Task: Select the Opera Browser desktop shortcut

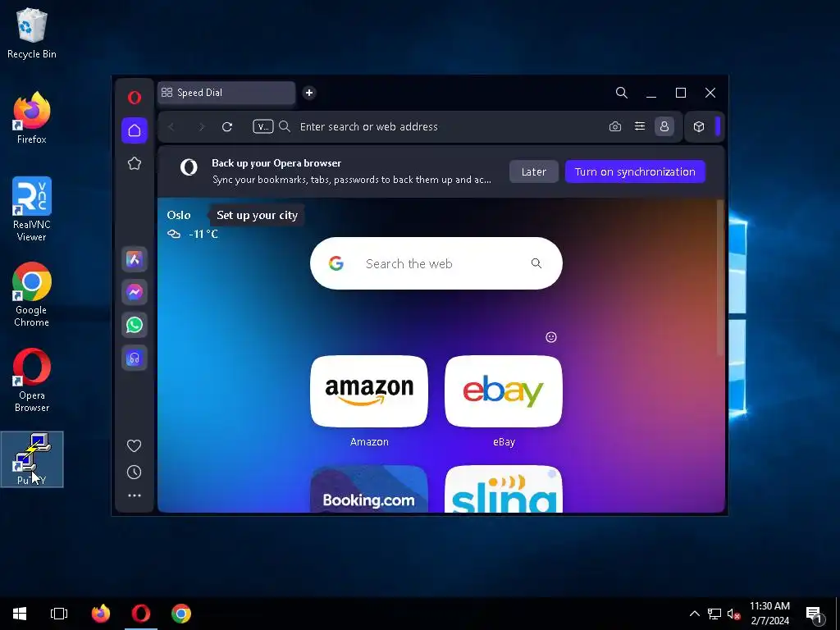Action: [32, 380]
